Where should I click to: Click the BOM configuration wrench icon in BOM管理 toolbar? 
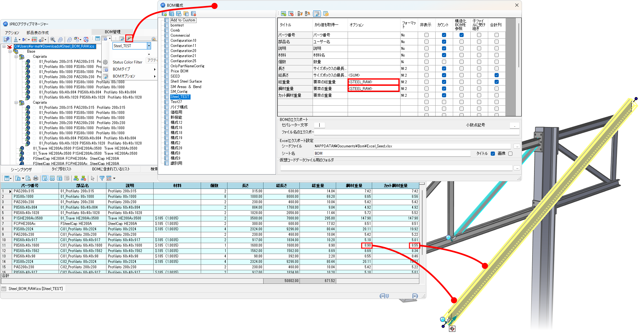pyautogui.click(x=129, y=39)
